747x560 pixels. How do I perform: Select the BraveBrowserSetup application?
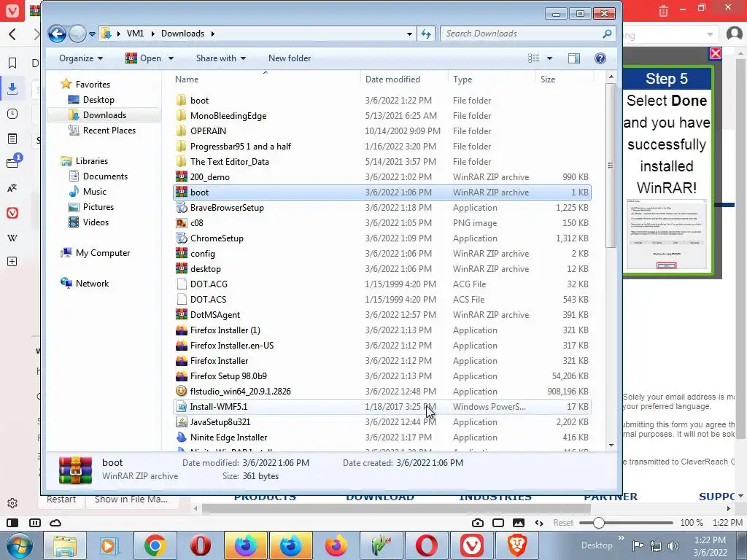(382, 208)
